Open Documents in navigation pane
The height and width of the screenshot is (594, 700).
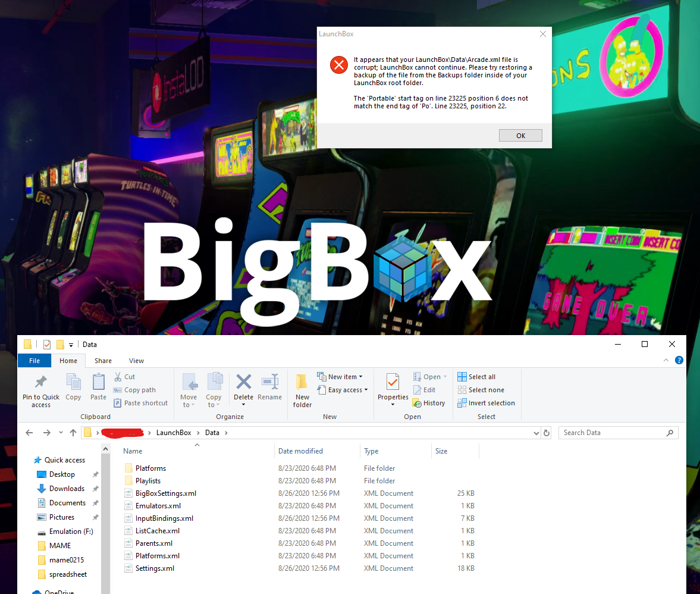67,503
